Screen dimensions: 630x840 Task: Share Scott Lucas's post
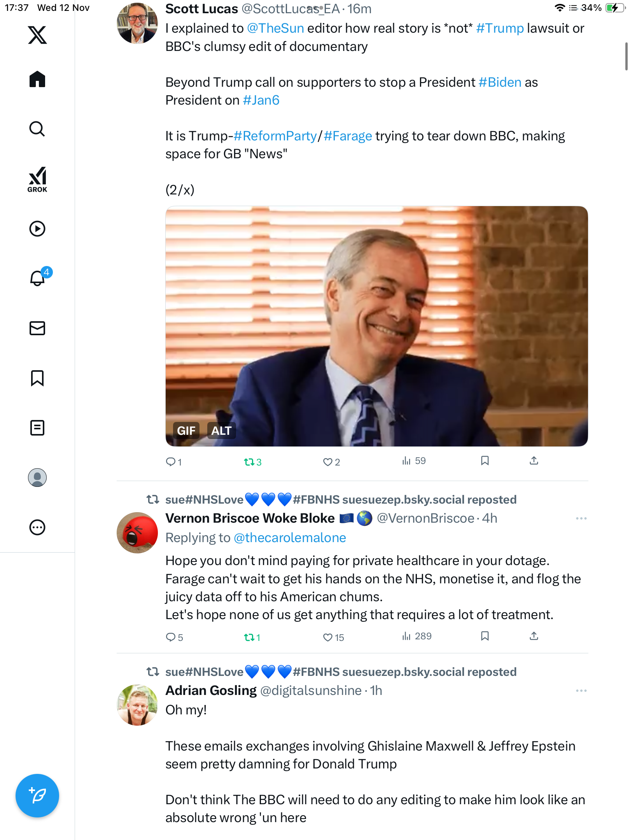534,461
